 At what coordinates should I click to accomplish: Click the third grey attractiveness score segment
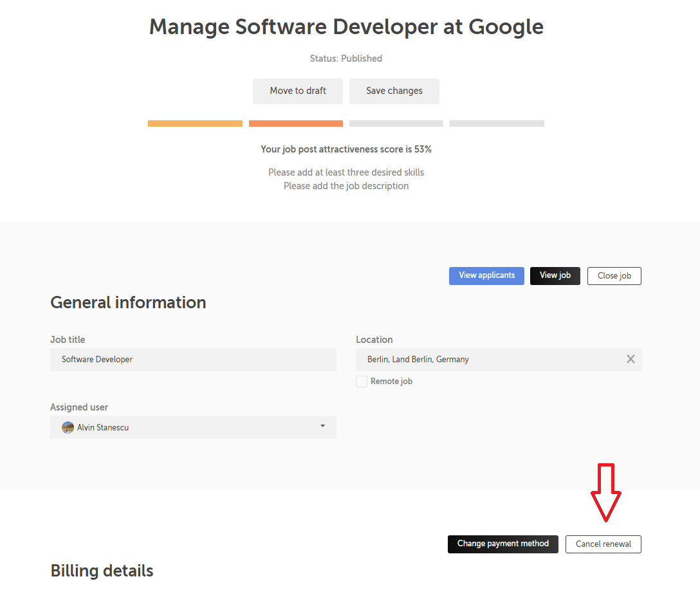point(396,124)
